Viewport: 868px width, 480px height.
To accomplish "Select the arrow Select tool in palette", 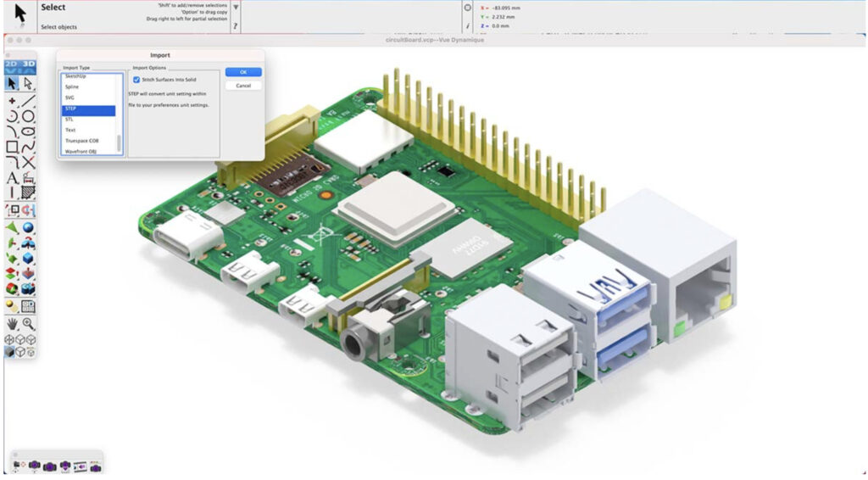I will pyautogui.click(x=12, y=83).
